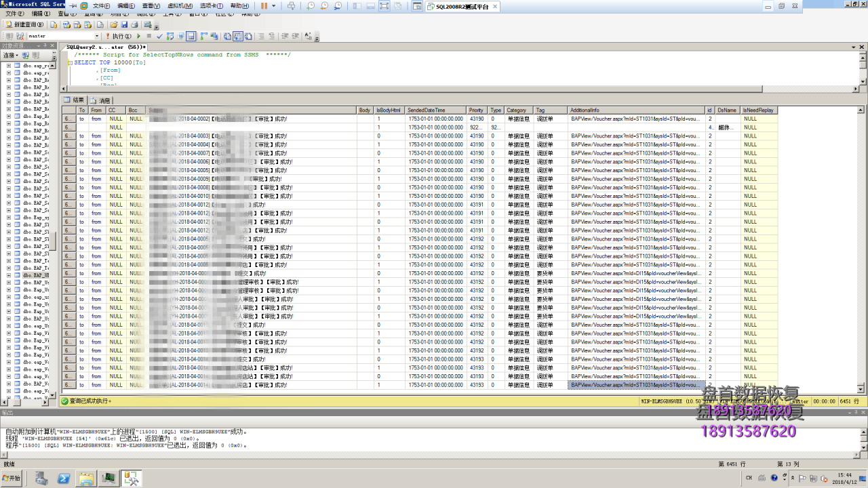Click the query editor window dropdown arrow
Viewport: 868px width, 488px height.
pyautogui.click(x=855, y=47)
